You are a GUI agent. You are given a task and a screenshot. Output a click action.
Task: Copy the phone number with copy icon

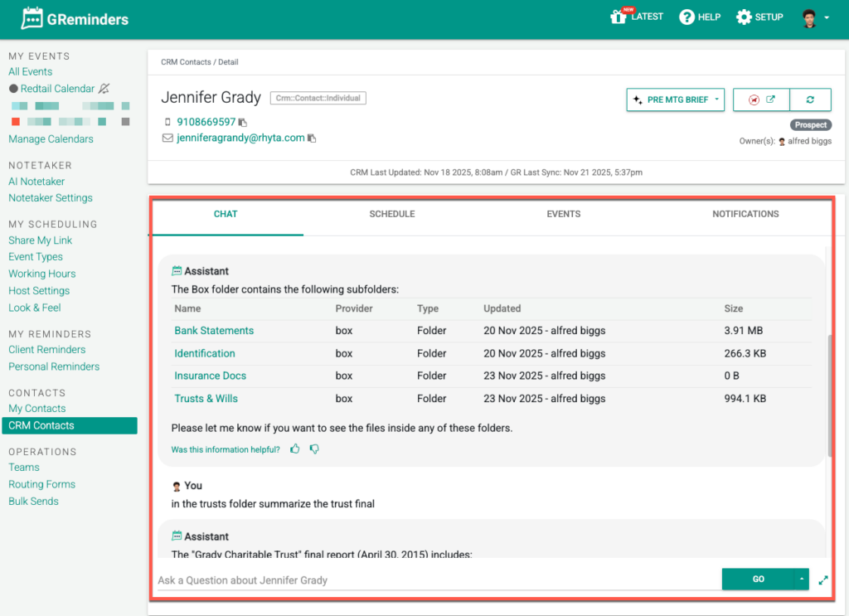[x=243, y=123]
